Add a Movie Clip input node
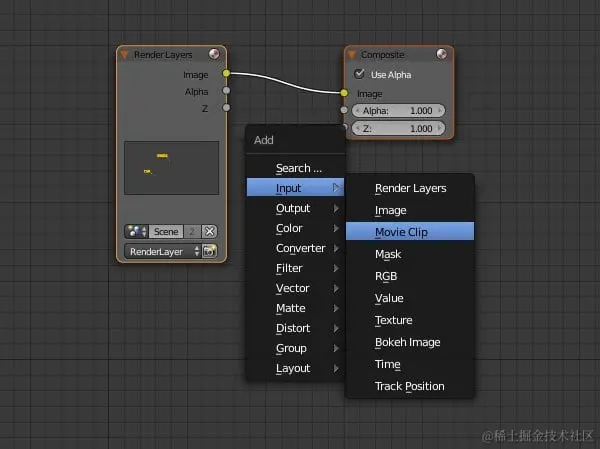The height and width of the screenshot is (449, 600). click(410, 232)
